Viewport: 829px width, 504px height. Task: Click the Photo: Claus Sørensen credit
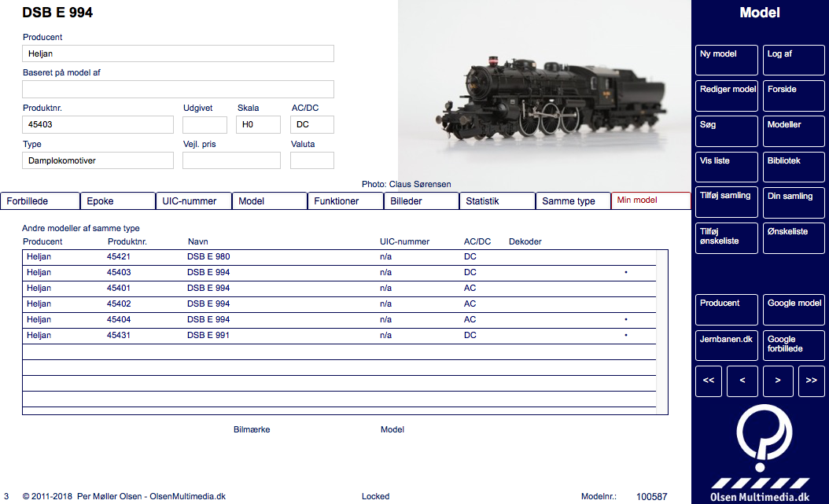click(x=406, y=184)
